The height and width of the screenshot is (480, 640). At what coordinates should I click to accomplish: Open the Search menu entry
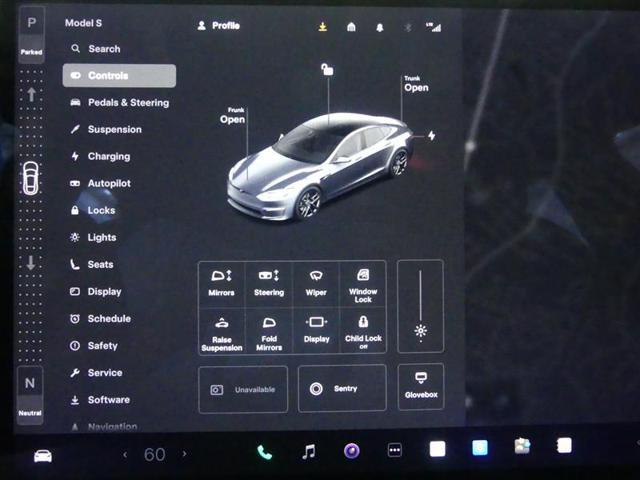click(96, 49)
